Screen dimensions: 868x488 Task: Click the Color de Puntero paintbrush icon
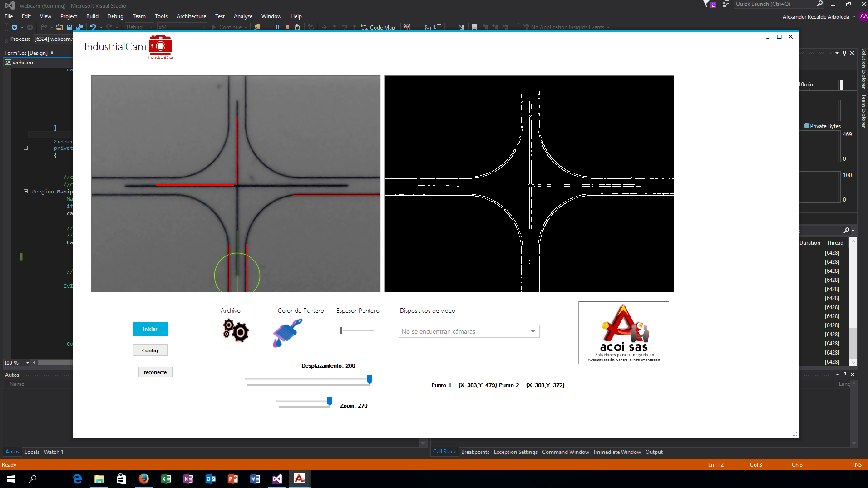pos(287,333)
